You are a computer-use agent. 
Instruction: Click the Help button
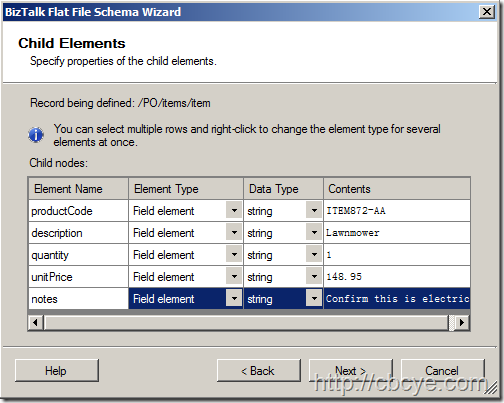[x=57, y=370]
